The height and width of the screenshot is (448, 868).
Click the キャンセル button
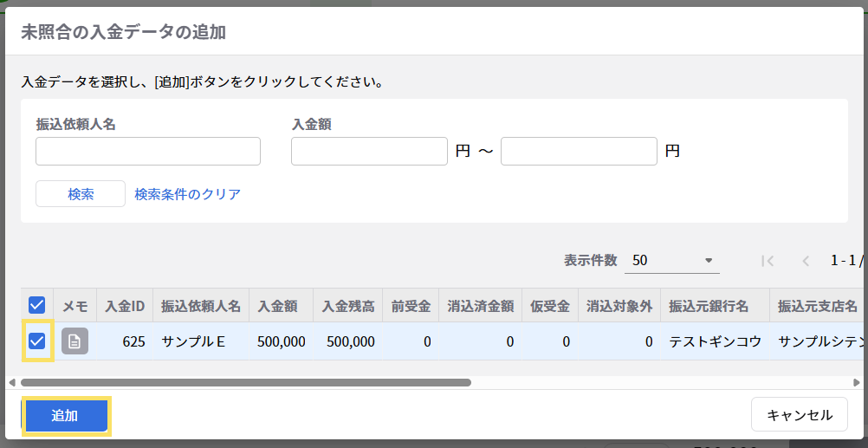798,415
